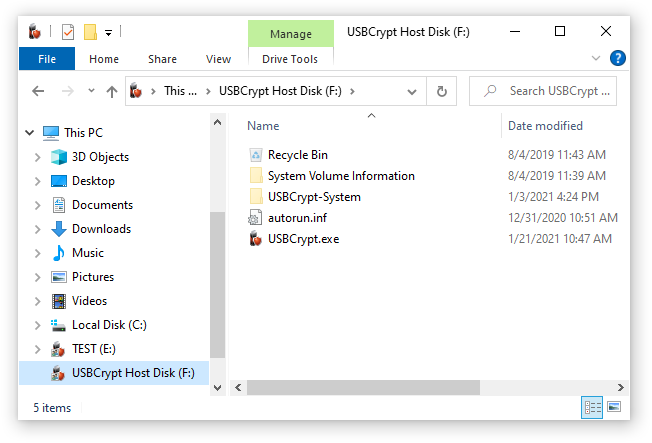Click the Pictures icon in sidebar
This screenshot has height=443, width=652.
[59, 277]
